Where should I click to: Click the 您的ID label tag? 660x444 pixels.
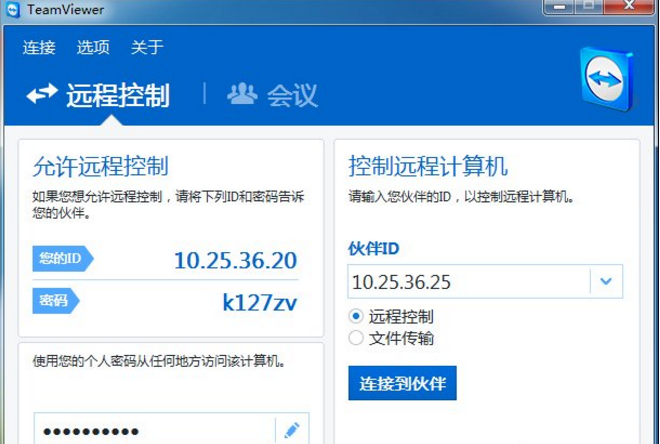pos(63,258)
